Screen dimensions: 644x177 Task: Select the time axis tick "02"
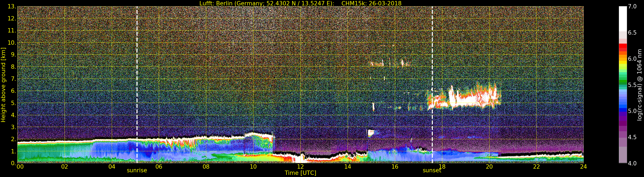tap(65, 166)
